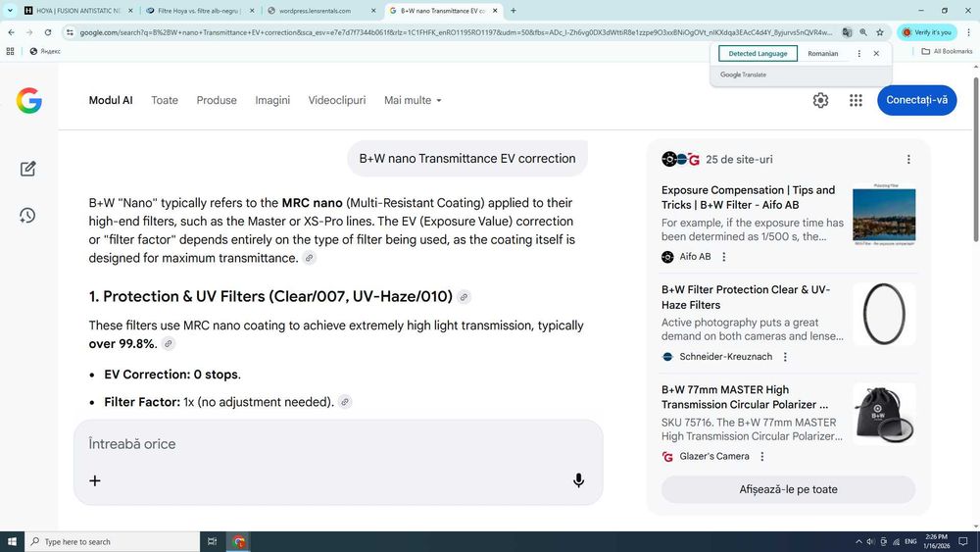Switch to the Imagini tab
Image resolution: width=980 pixels, height=552 pixels.
point(272,100)
